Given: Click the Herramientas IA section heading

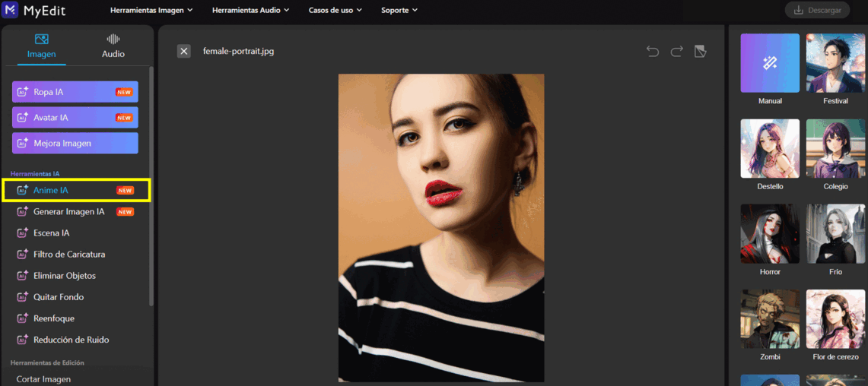Looking at the screenshot, I should coord(35,174).
